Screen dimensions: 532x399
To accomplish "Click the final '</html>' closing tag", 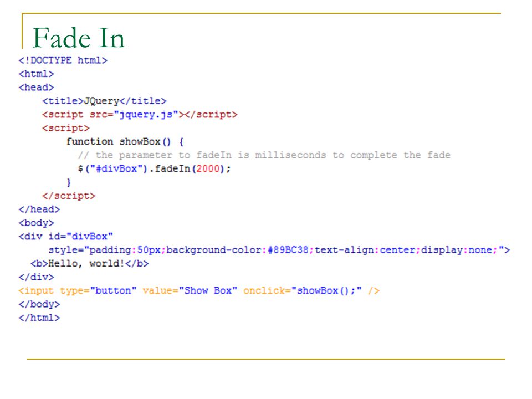I will (39, 318).
